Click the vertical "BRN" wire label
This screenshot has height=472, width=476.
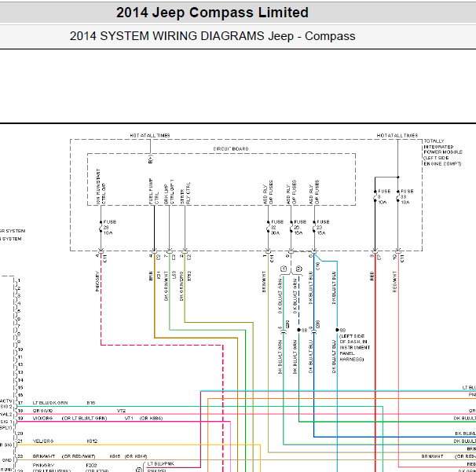click(x=151, y=276)
